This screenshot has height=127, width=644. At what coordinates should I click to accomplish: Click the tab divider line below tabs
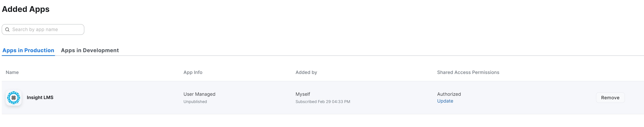(x=350, y=55)
